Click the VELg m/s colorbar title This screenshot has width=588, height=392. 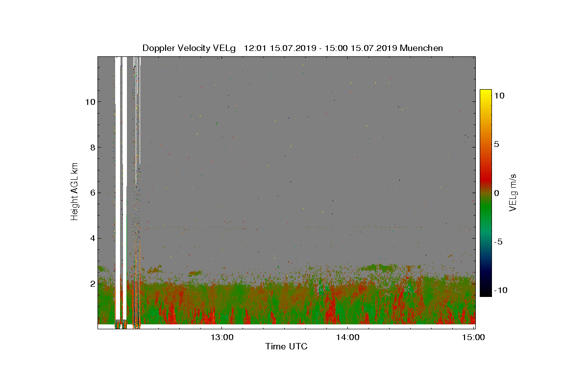(514, 192)
